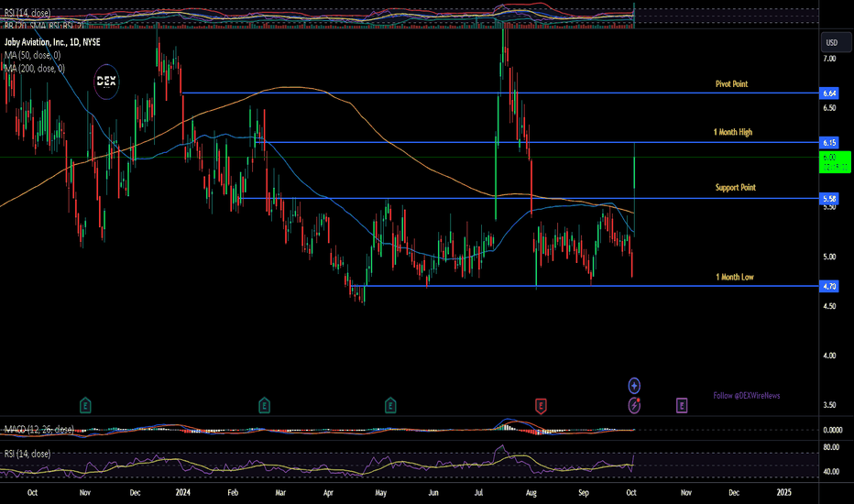Click the Jun label on the time axis
The image size is (854, 504).
point(433,493)
